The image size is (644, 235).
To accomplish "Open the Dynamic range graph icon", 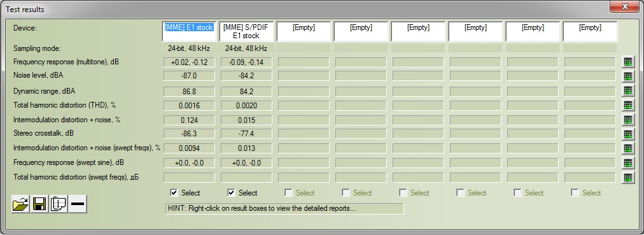I will point(628,91).
